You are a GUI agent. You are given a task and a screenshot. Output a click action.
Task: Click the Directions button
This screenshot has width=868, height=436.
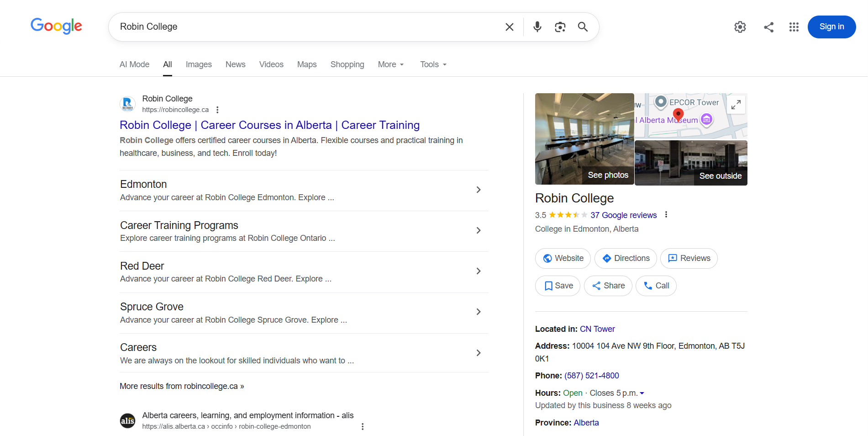(x=626, y=258)
